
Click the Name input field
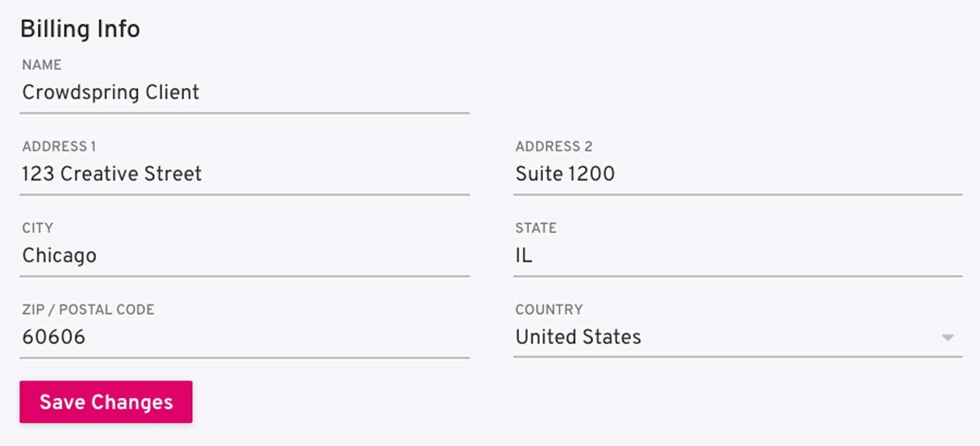click(243, 93)
